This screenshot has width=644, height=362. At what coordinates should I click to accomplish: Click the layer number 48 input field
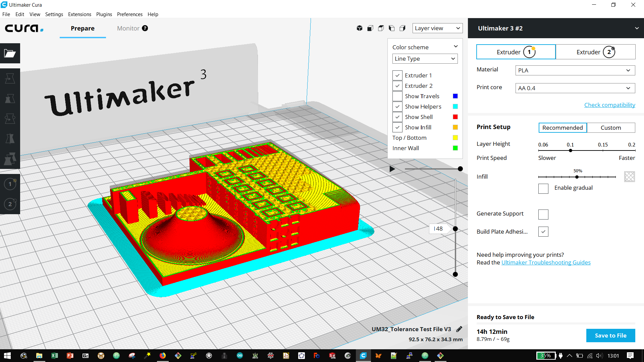point(439,229)
